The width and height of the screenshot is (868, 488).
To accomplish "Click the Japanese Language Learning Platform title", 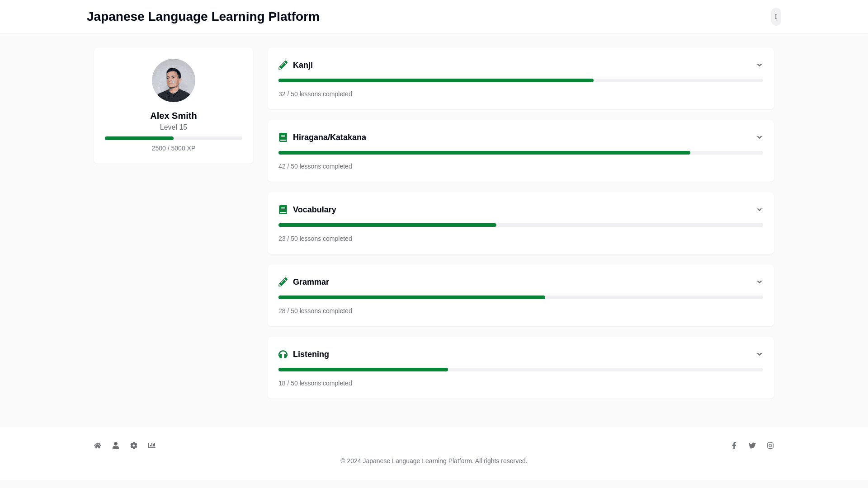I will 203,17.
